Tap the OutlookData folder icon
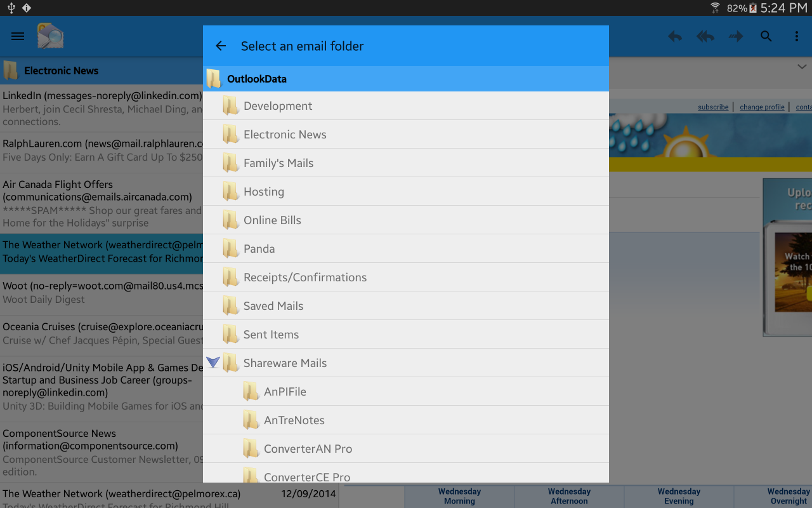This screenshot has height=508, width=812. (x=214, y=79)
